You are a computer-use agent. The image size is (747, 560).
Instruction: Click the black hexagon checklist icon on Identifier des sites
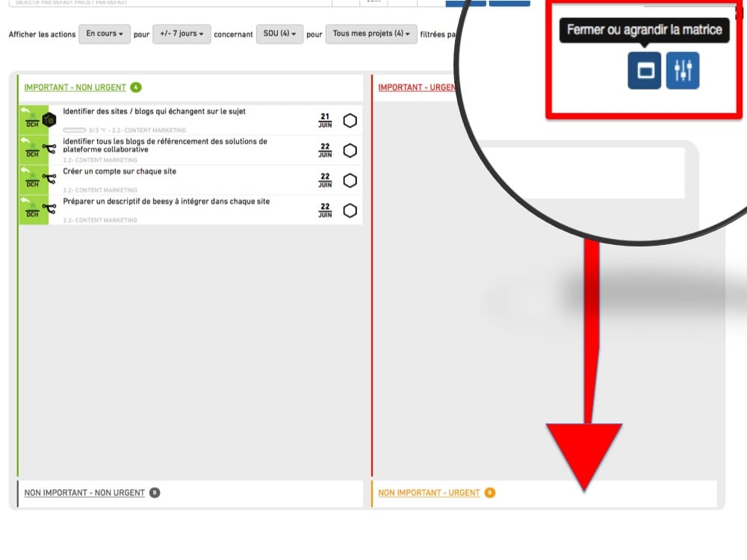click(49, 120)
